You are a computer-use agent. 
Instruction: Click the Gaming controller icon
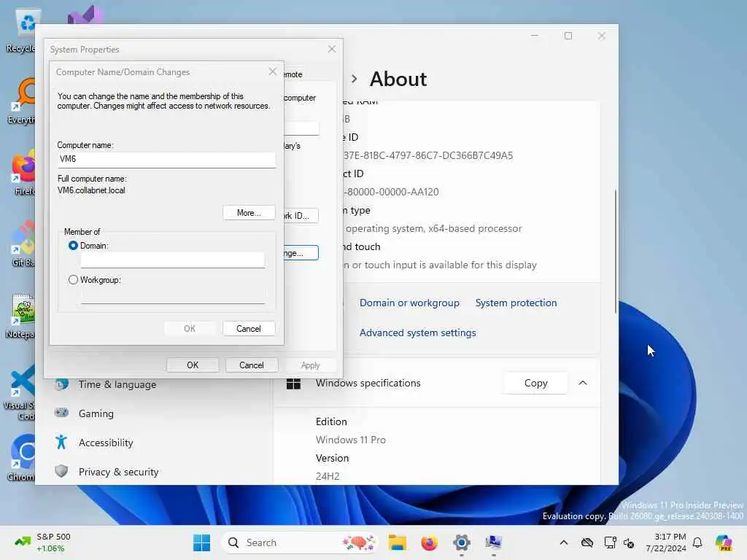coord(61,413)
